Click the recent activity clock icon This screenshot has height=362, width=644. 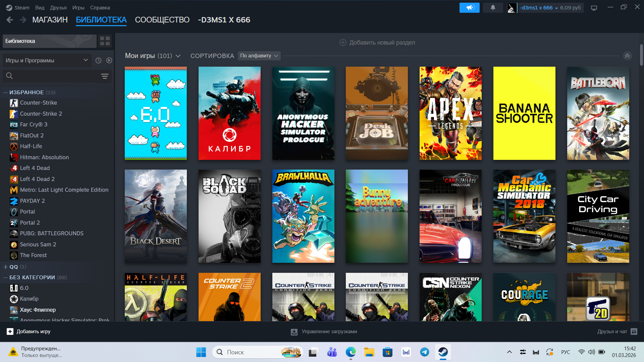[98, 60]
